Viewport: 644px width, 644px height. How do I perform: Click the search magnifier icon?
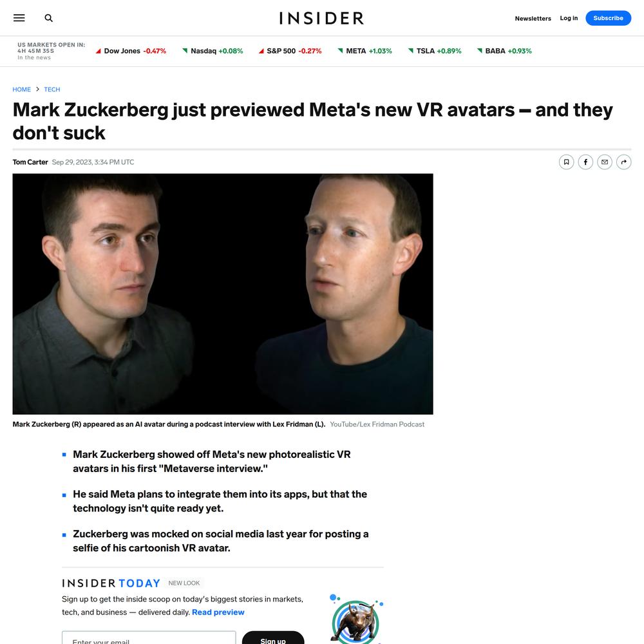(x=48, y=18)
